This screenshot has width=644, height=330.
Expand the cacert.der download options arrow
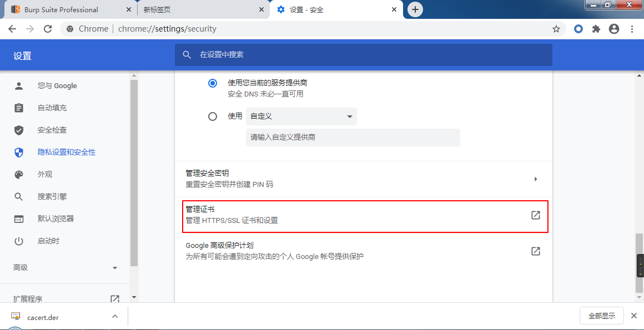(x=115, y=317)
